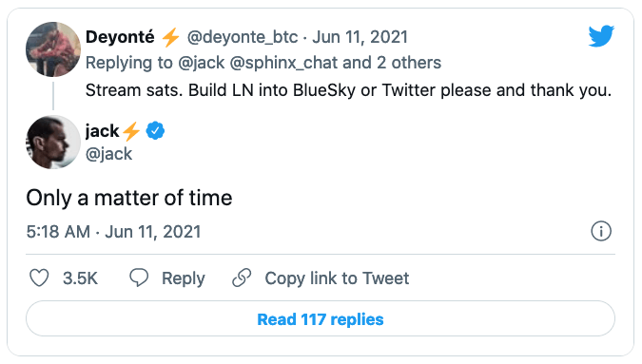
Task: Open the tweet info circle icon
Action: pos(601,232)
